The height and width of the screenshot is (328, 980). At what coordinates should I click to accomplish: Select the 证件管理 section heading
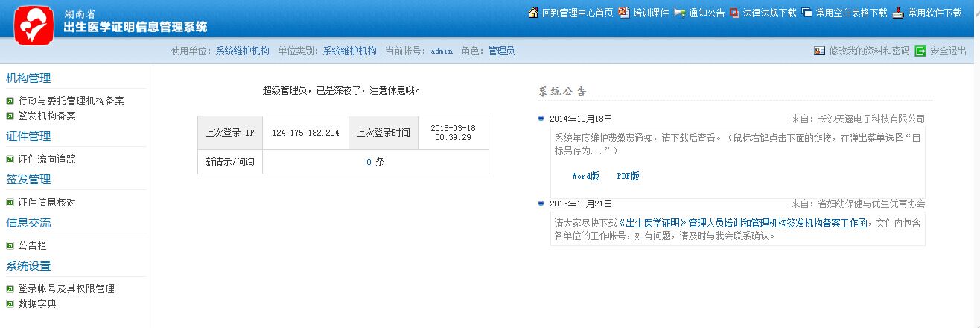pyautogui.click(x=28, y=136)
